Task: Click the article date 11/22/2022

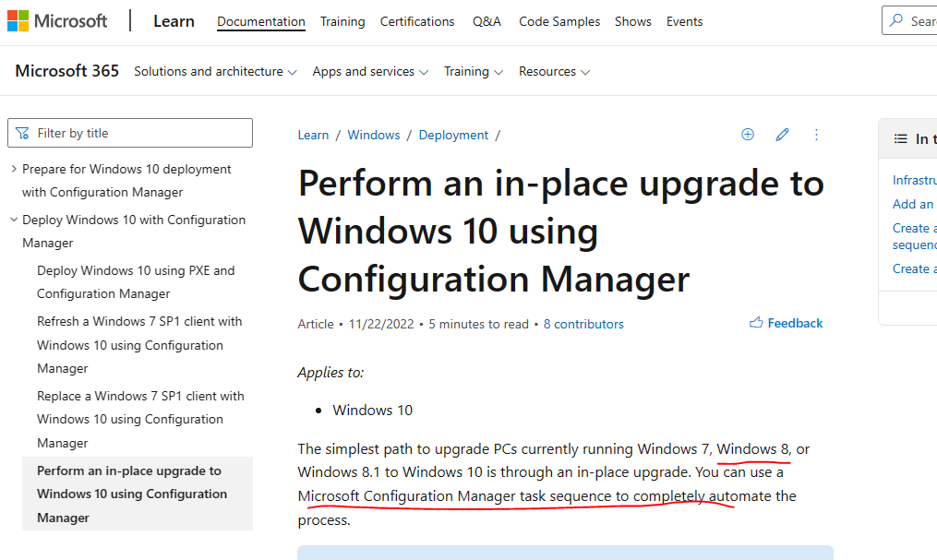Action: click(x=381, y=324)
